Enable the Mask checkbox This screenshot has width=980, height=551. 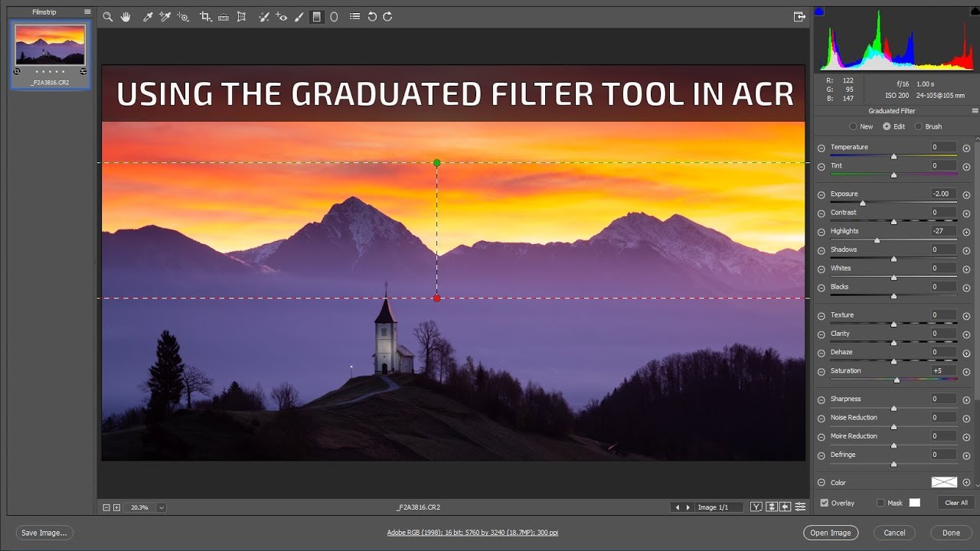pyautogui.click(x=880, y=503)
